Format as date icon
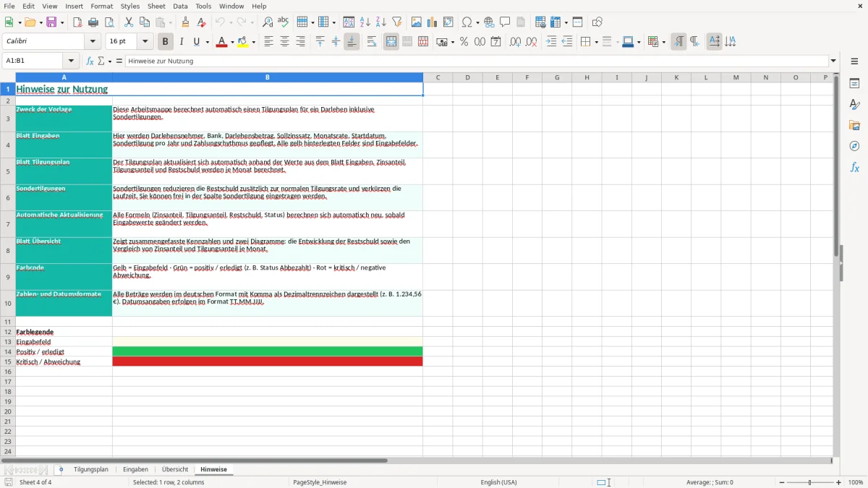 496,42
